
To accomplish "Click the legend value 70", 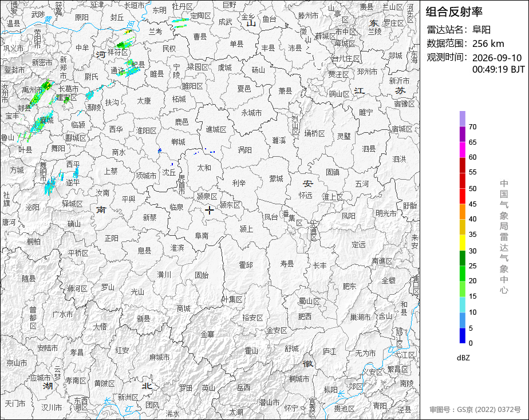I will pyautogui.click(x=473, y=127).
